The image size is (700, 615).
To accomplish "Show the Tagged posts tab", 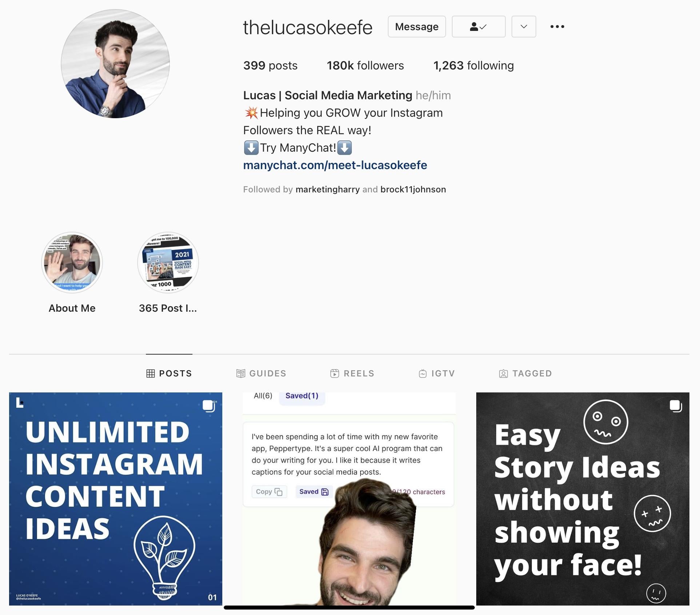I will click(x=525, y=374).
